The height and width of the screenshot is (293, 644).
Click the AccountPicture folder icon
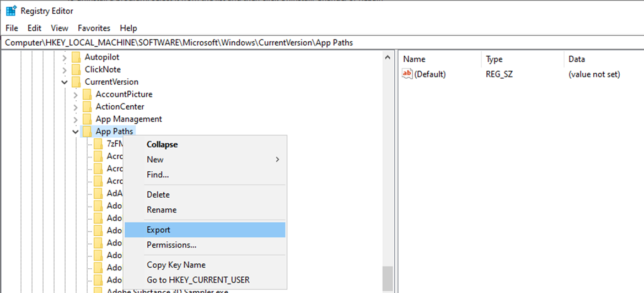(x=87, y=94)
